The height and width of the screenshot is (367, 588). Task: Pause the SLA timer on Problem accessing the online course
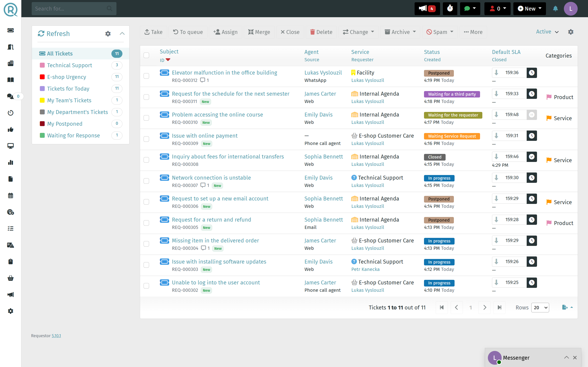pyautogui.click(x=532, y=115)
